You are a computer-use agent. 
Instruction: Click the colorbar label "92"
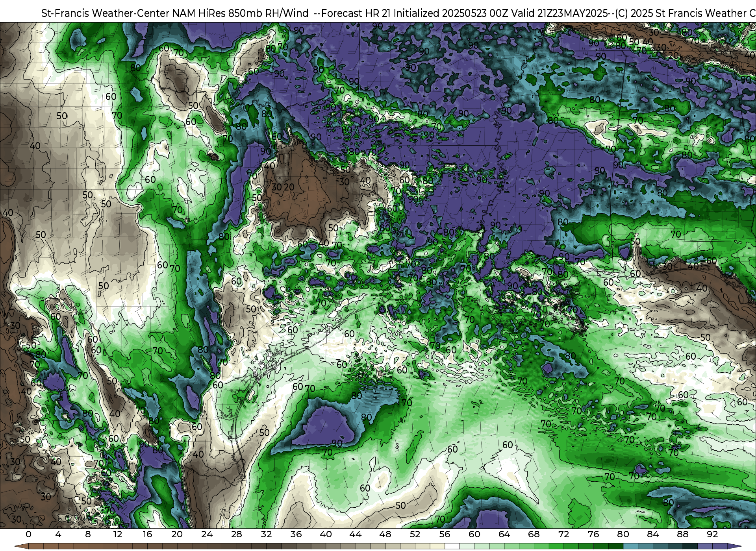tap(712, 534)
